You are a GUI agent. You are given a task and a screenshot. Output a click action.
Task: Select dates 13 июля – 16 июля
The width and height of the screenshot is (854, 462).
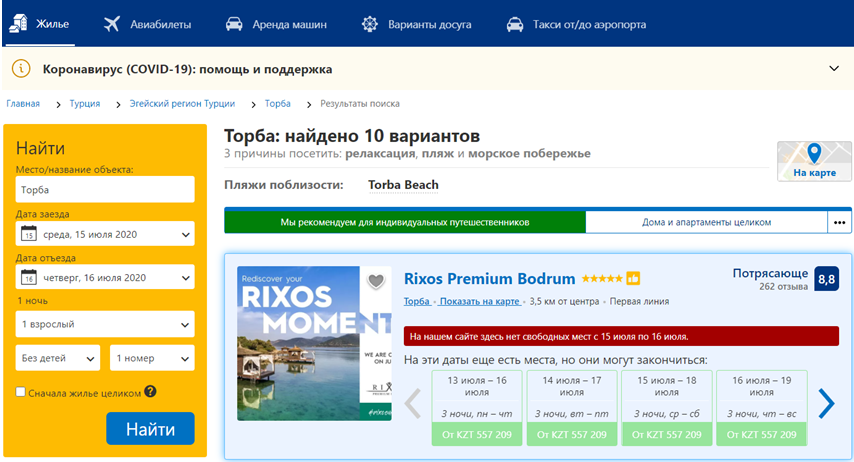tap(477, 408)
